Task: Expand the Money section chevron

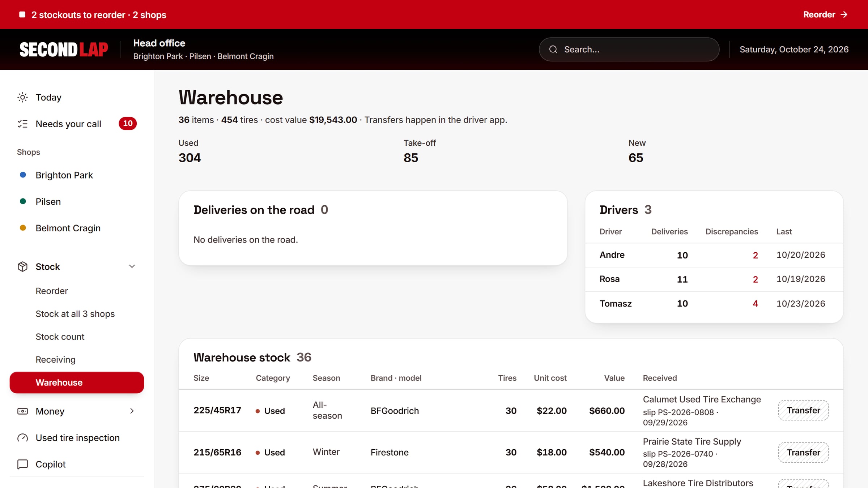Action: coord(132,411)
